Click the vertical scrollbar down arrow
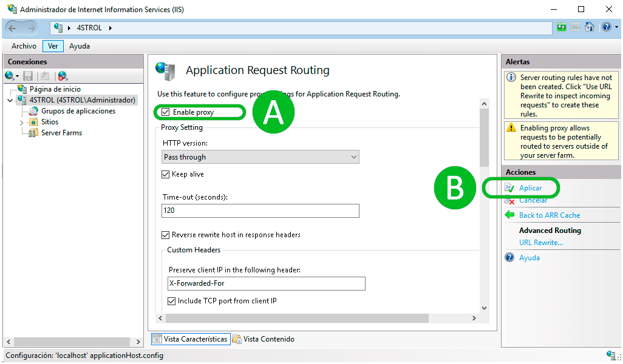623x364 pixels. 484,308
